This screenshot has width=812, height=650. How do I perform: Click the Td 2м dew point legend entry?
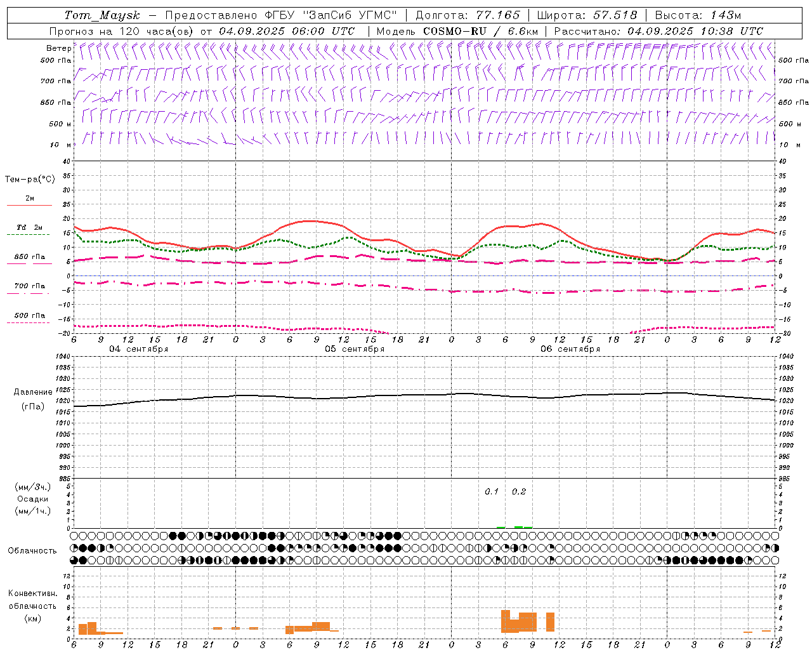coord(30,227)
